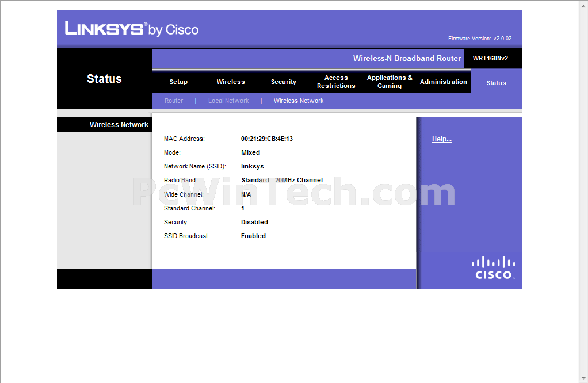The width and height of the screenshot is (588, 383).
Task: Select the Status tab in the navigation bar
Action: (x=496, y=83)
